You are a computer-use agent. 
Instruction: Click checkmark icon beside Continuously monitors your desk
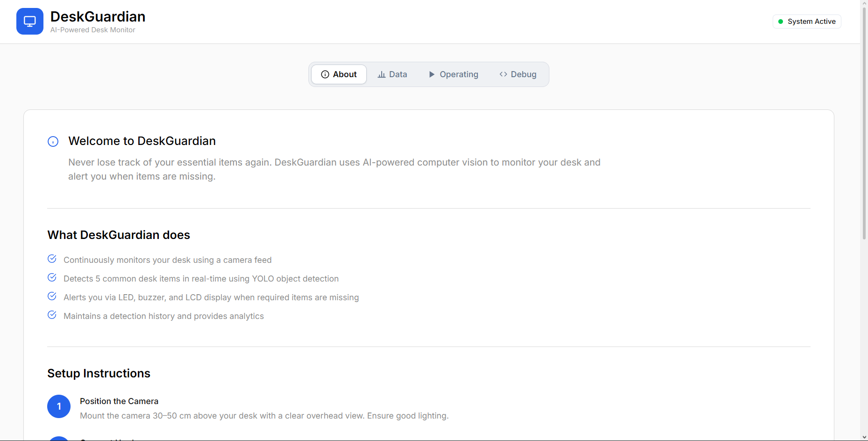(52, 259)
